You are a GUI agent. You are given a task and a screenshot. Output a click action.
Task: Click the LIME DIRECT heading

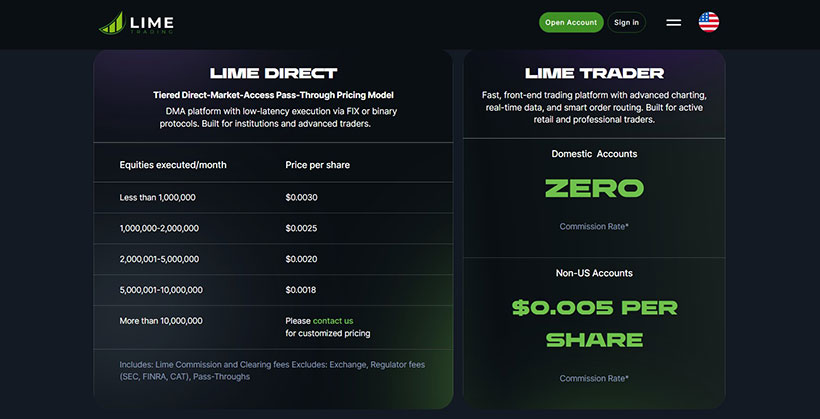coord(274,73)
